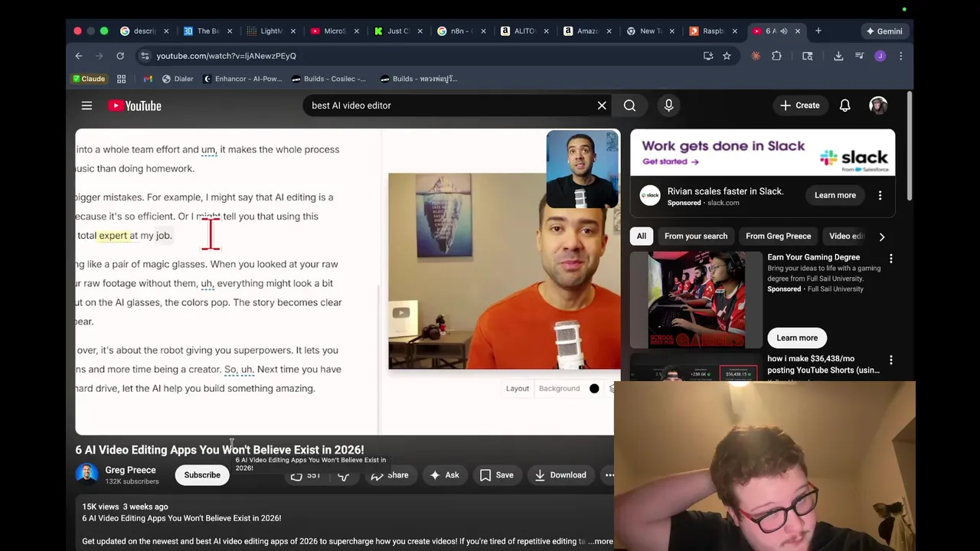Open the Chrome three-dot menu
Image resolution: width=980 pixels, height=551 pixels.
click(900, 56)
